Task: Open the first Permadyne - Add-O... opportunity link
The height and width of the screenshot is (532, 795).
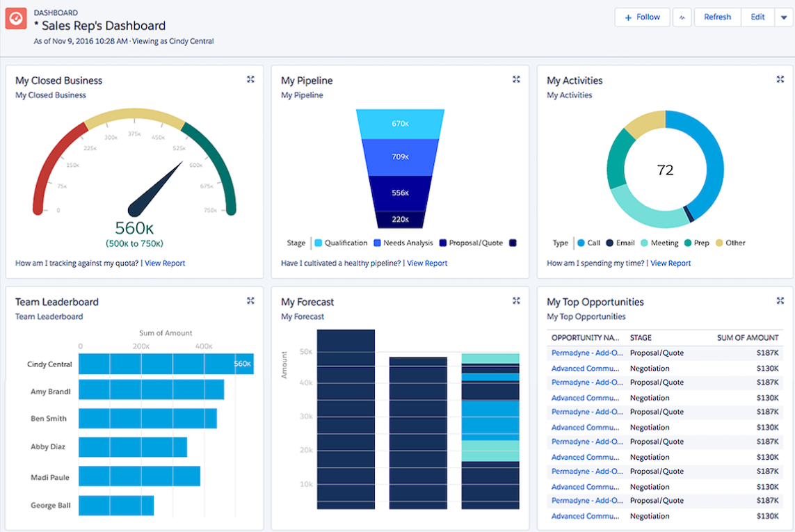Action: pos(587,353)
